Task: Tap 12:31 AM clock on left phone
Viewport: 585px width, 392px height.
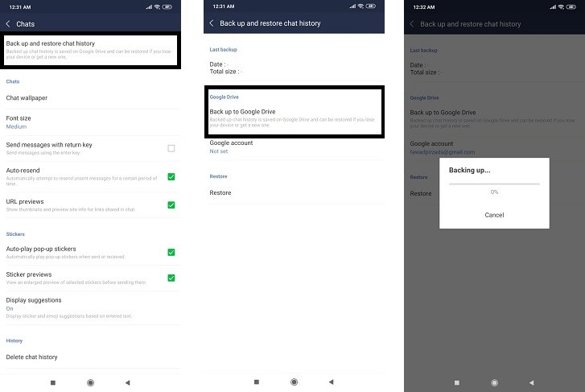Action: [x=20, y=7]
